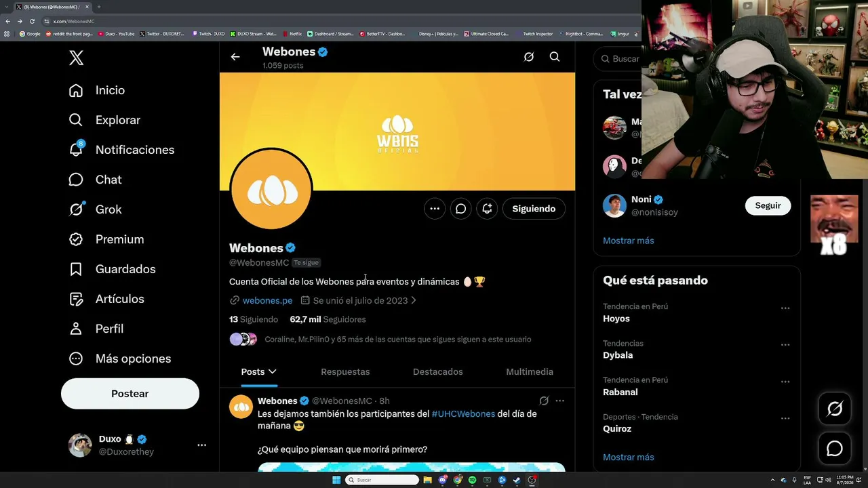
Task: Open the floating Grok button
Action: pyautogui.click(x=835, y=409)
